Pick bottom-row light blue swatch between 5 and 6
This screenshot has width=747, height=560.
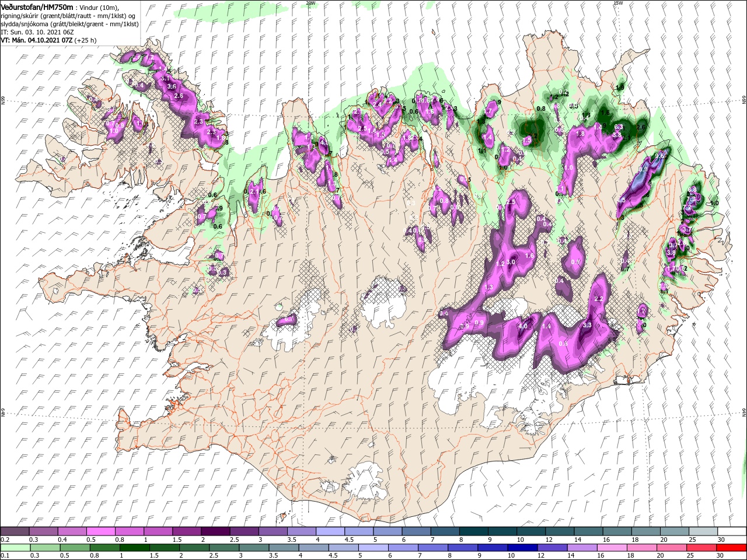tap(373, 547)
